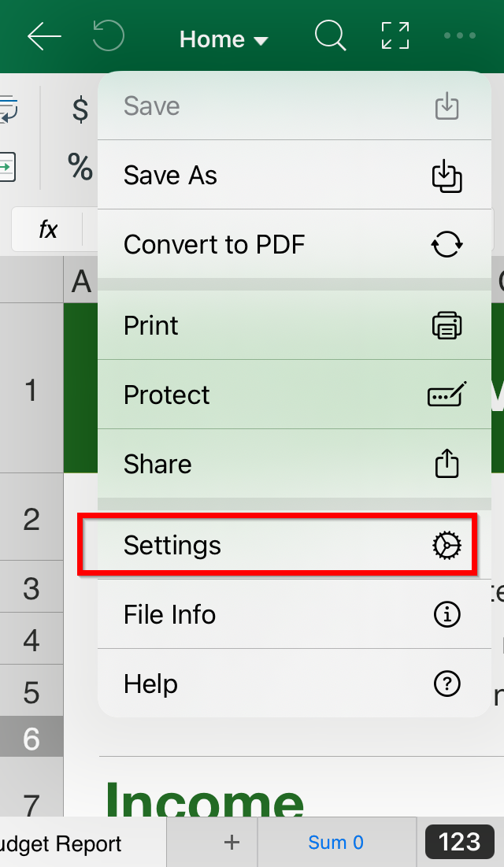Select the Print menu entry
The image size is (504, 867).
pyautogui.click(x=295, y=325)
